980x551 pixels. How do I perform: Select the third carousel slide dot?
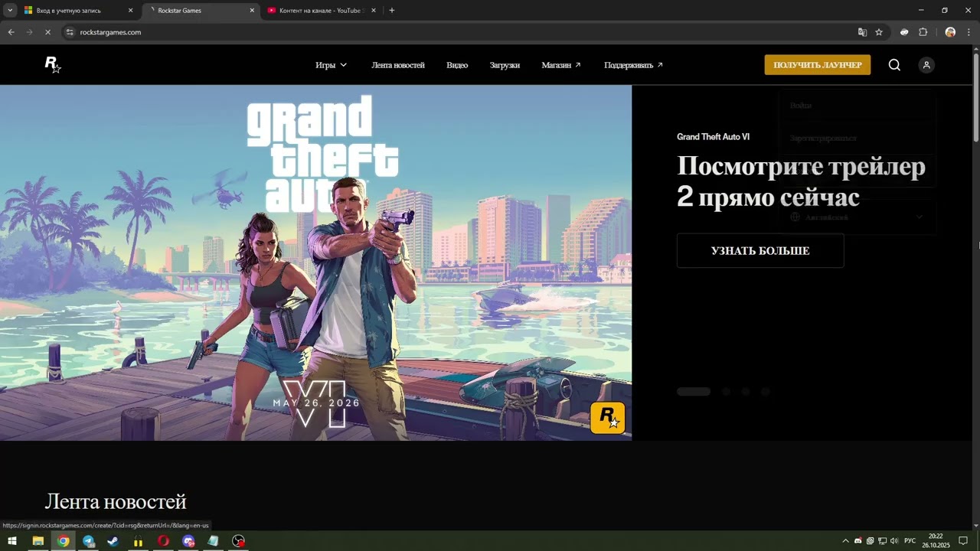(x=746, y=392)
